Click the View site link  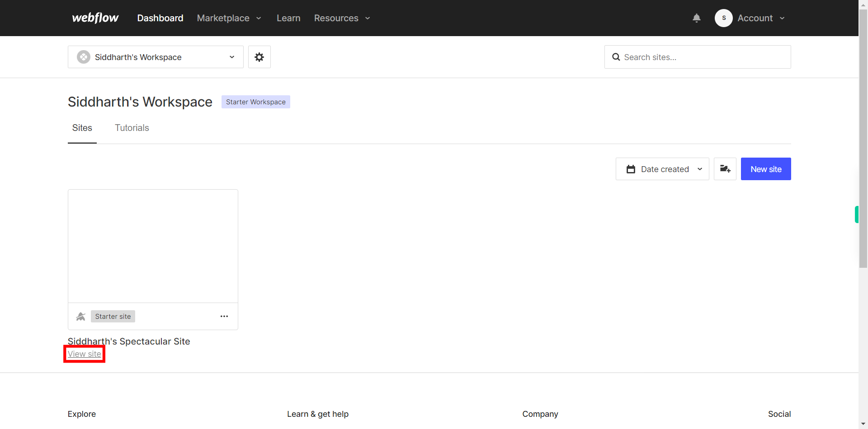pos(85,354)
